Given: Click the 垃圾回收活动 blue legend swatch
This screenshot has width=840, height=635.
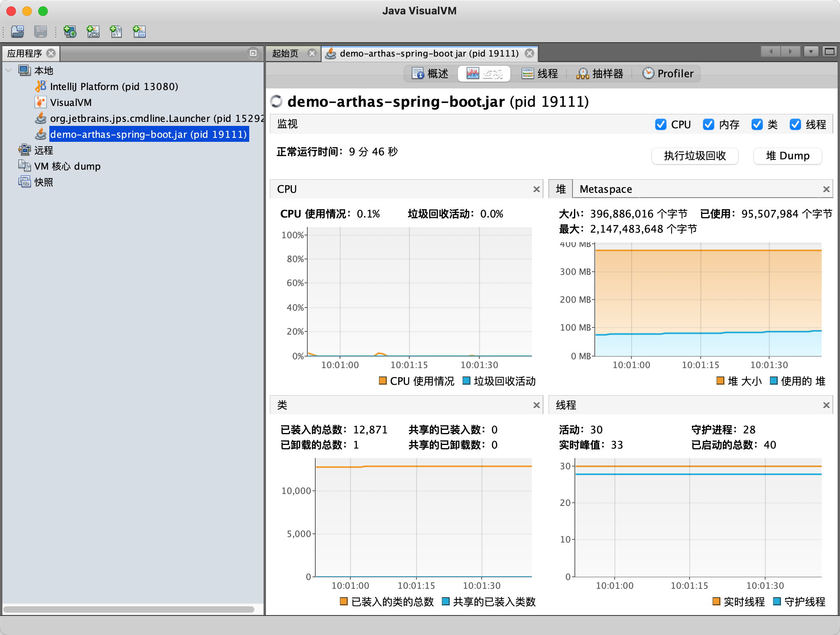Looking at the screenshot, I should 467,380.
